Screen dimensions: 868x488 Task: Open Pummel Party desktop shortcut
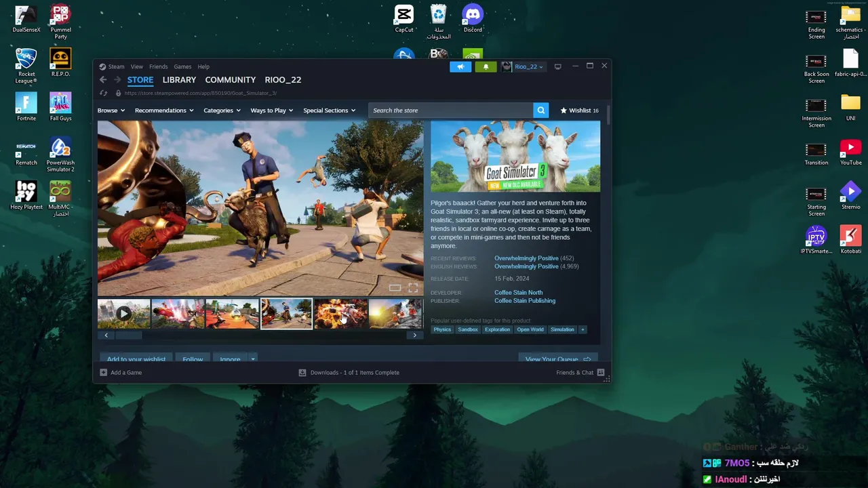pyautogui.click(x=60, y=22)
